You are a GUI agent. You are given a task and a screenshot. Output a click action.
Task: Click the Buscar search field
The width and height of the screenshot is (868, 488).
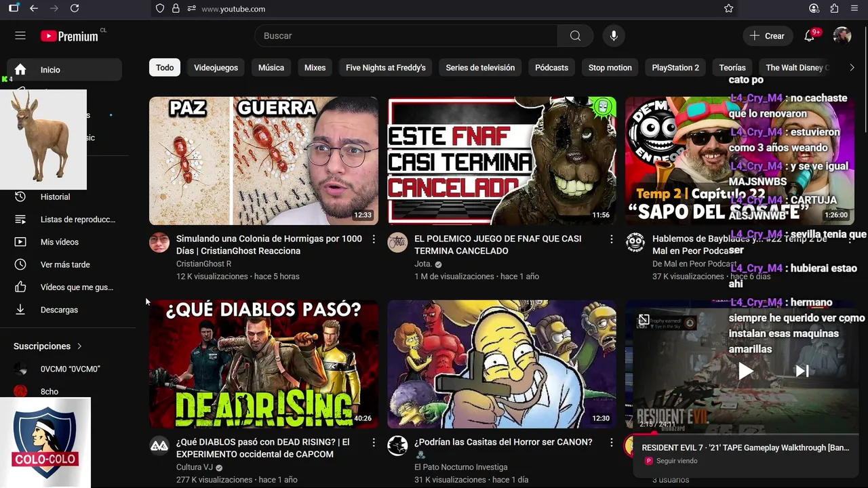point(407,36)
